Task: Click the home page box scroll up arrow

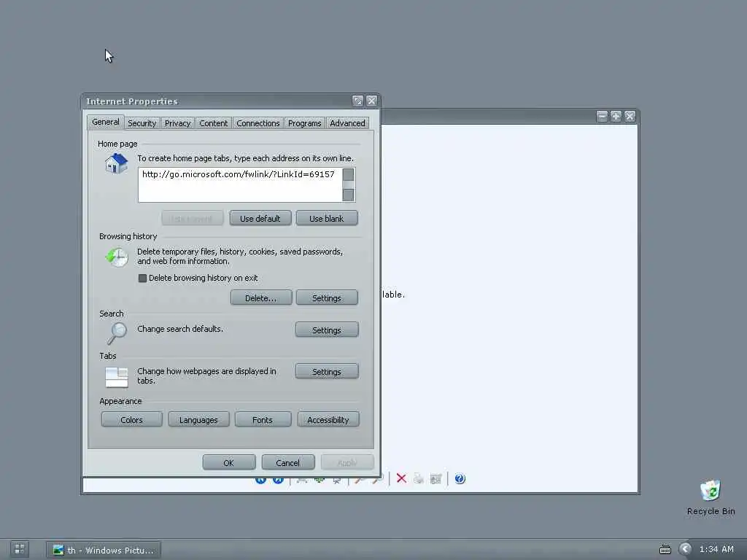Action: tap(348, 174)
